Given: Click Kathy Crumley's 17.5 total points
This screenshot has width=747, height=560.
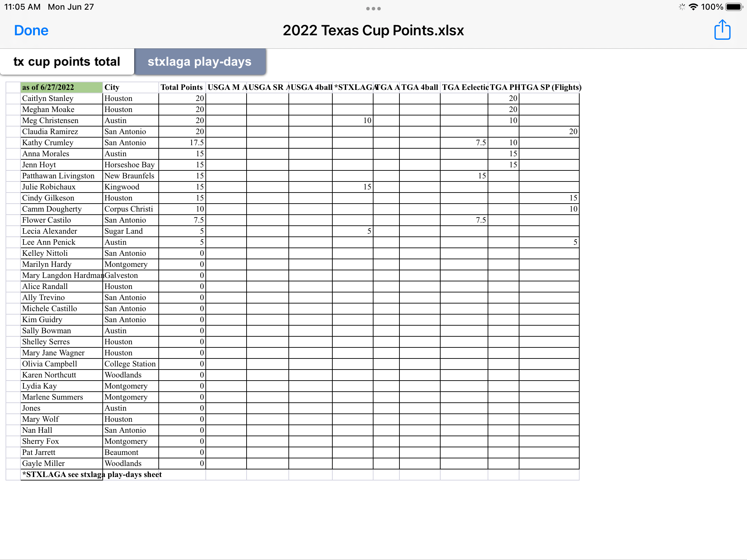Looking at the screenshot, I should (x=182, y=143).
